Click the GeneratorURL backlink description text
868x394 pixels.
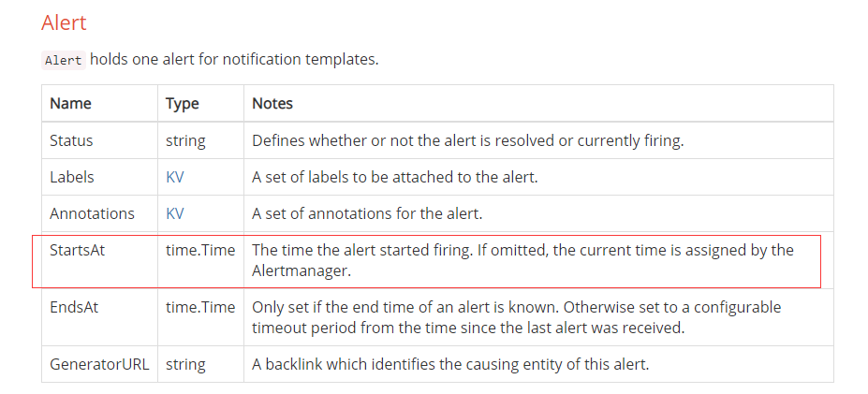450,364
